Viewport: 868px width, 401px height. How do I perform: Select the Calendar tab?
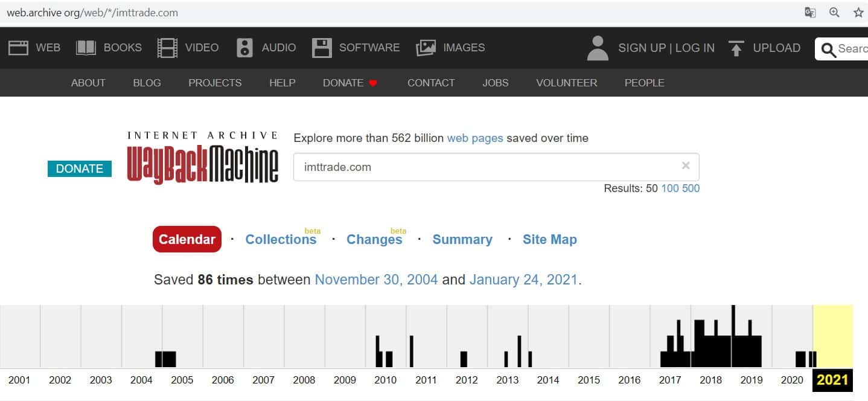point(187,239)
